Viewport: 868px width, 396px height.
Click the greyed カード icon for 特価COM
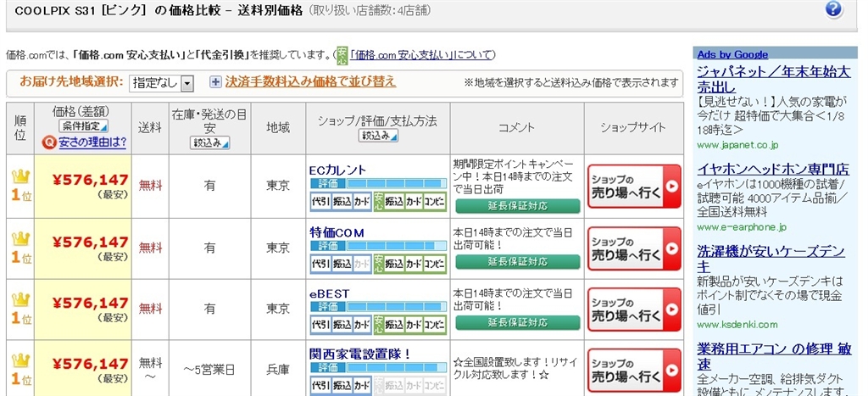(x=362, y=264)
